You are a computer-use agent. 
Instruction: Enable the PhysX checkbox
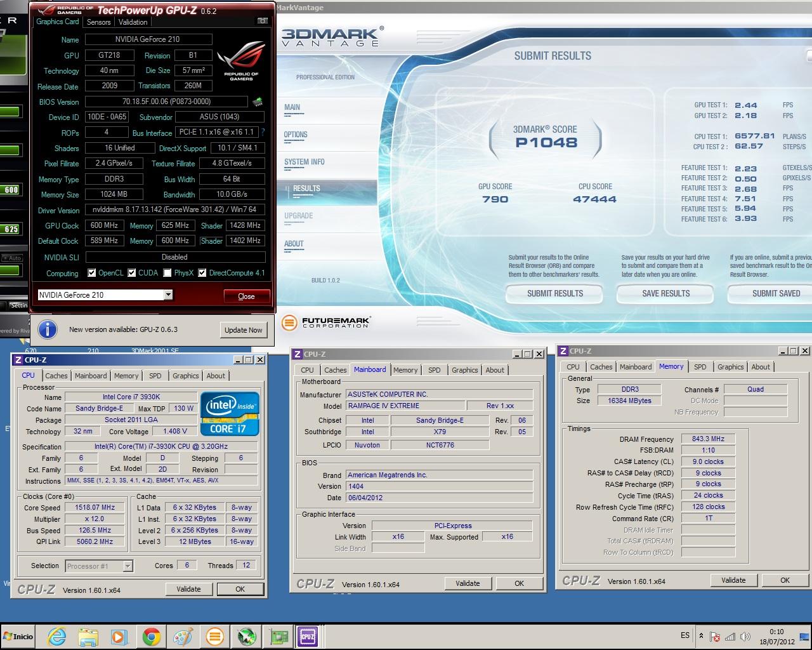coord(167,273)
